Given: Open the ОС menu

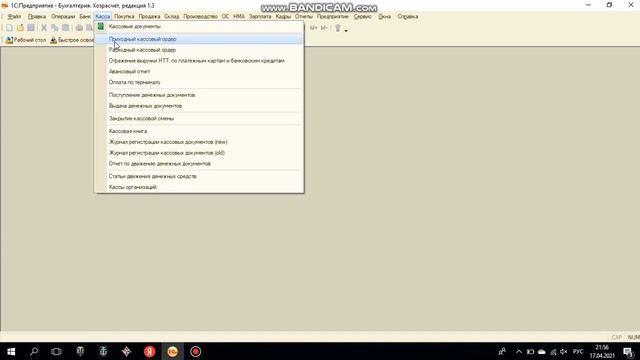Looking at the screenshot, I should 225,17.
